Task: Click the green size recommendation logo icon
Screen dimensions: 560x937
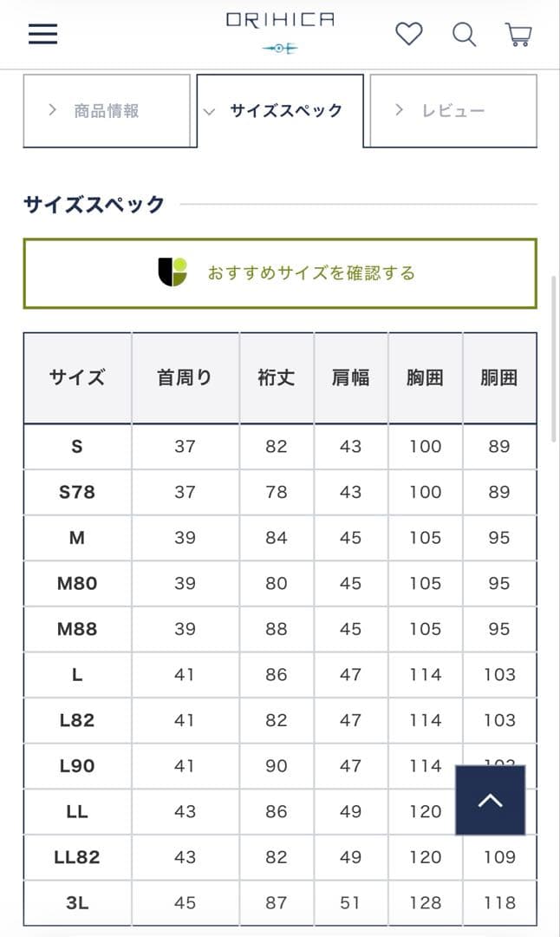Action: (173, 272)
